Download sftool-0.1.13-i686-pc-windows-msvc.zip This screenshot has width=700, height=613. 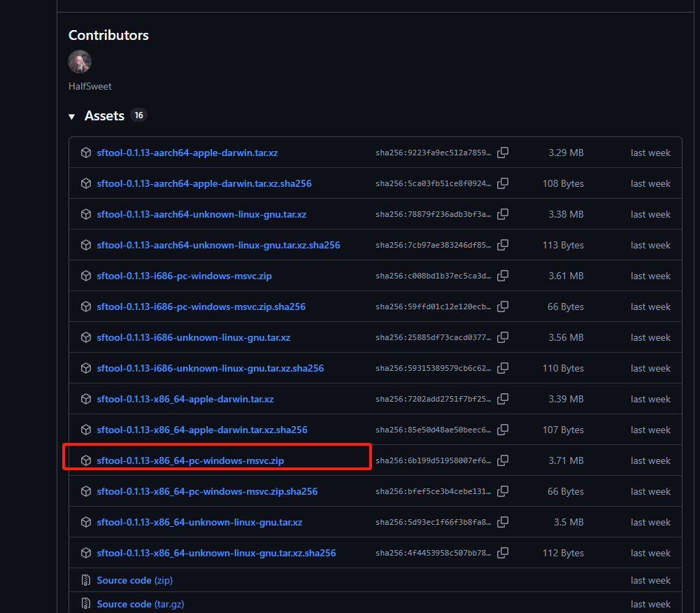point(184,276)
